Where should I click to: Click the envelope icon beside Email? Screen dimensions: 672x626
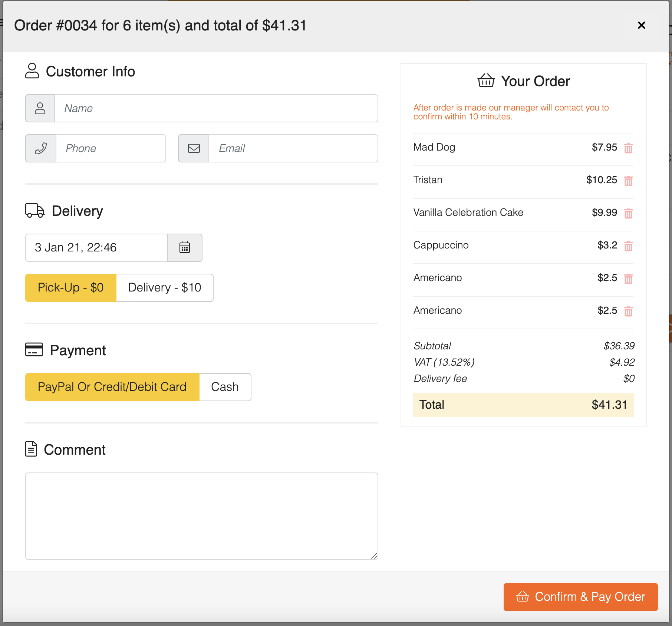point(194,148)
